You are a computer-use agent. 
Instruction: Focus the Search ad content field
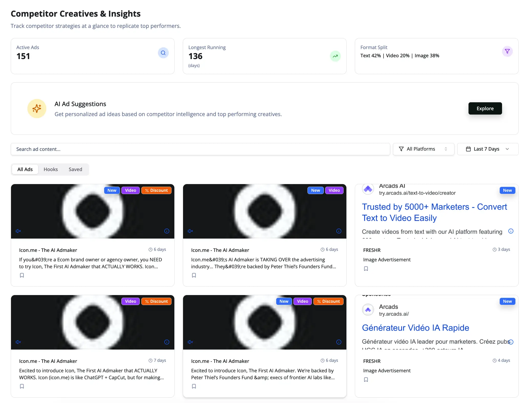[x=200, y=149]
